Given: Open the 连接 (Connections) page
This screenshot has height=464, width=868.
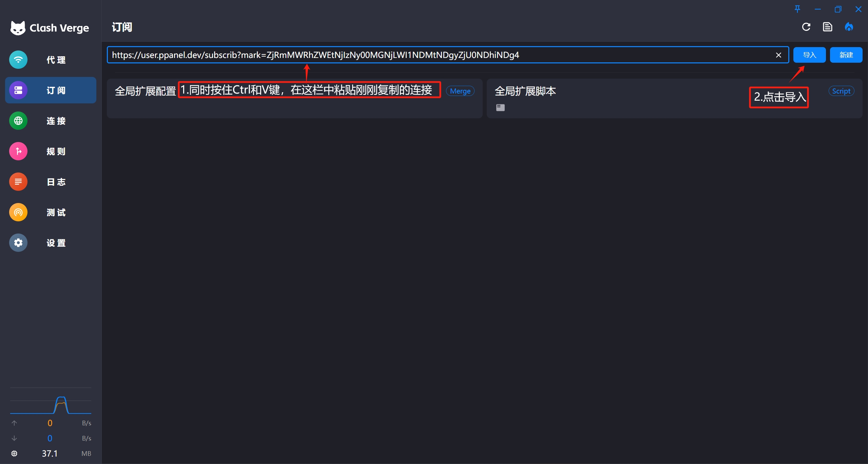Looking at the screenshot, I should tap(50, 121).
